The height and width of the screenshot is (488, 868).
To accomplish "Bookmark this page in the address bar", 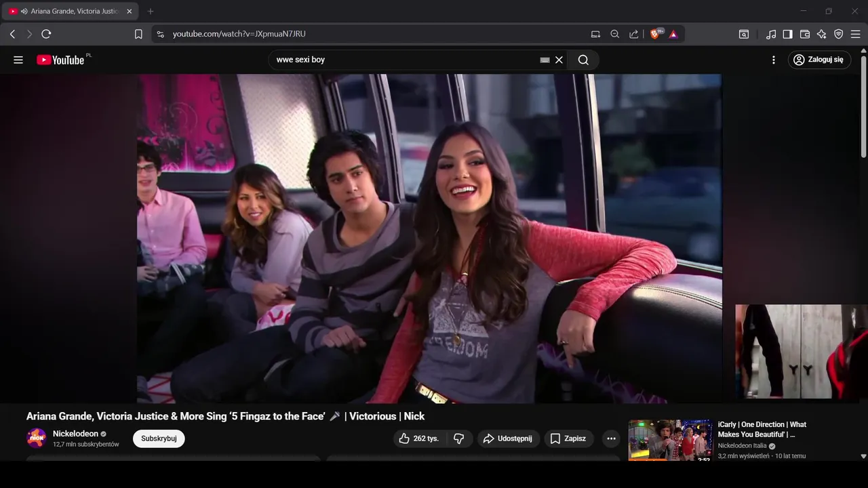I will click(138, 34).
